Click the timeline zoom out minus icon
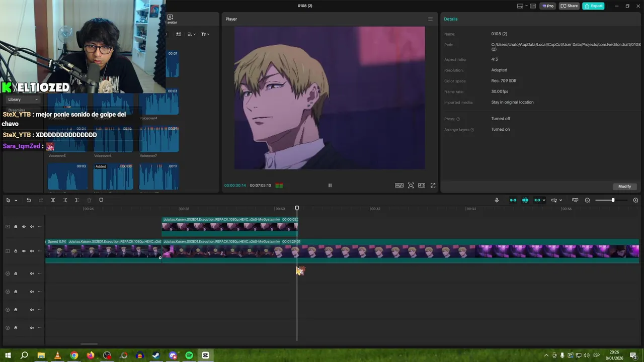Viewport: 644px width, 362px height. click(x=587, y=200)
